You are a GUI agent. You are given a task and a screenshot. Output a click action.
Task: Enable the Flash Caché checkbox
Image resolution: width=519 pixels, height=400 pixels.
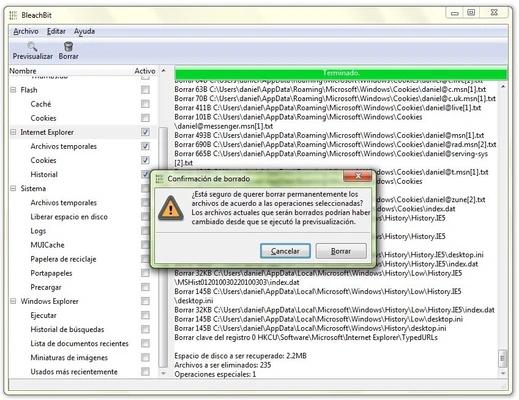click(x=145, y=104)
